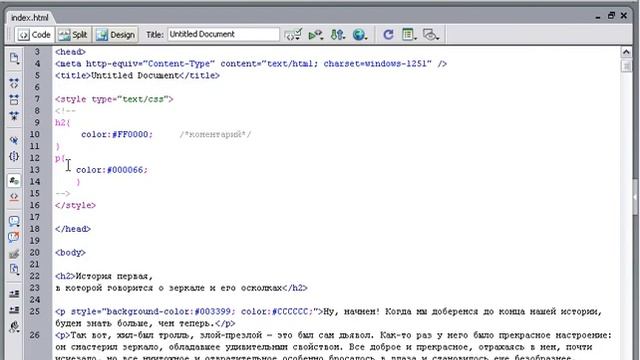Toggle Highlight Invalid Code icon
Screen dimensions: 640x360
14,197
